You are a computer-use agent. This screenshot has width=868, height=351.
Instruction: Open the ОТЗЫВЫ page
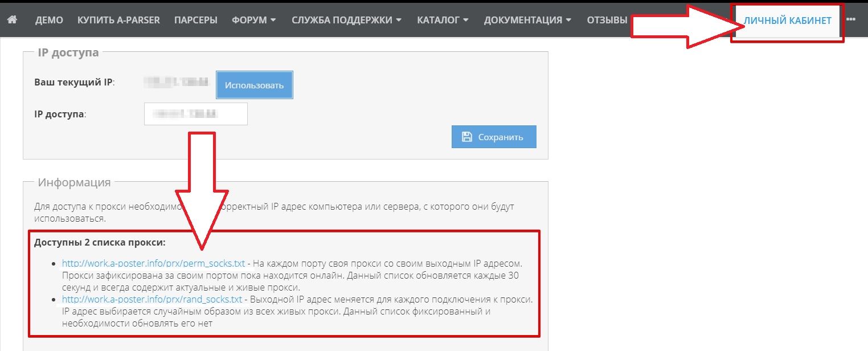[607, 20]
